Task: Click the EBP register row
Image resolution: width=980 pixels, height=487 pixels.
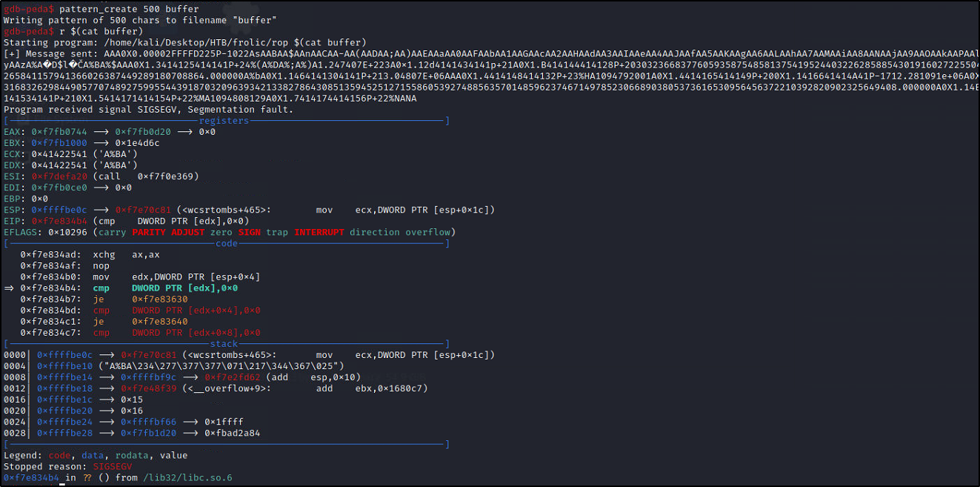Action: [27, 198]
